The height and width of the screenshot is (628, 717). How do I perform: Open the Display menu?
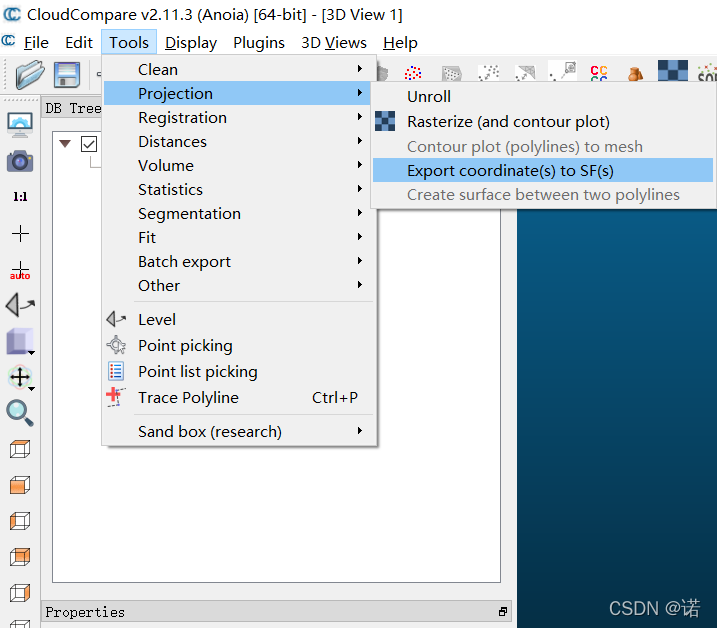pos(191,43)
